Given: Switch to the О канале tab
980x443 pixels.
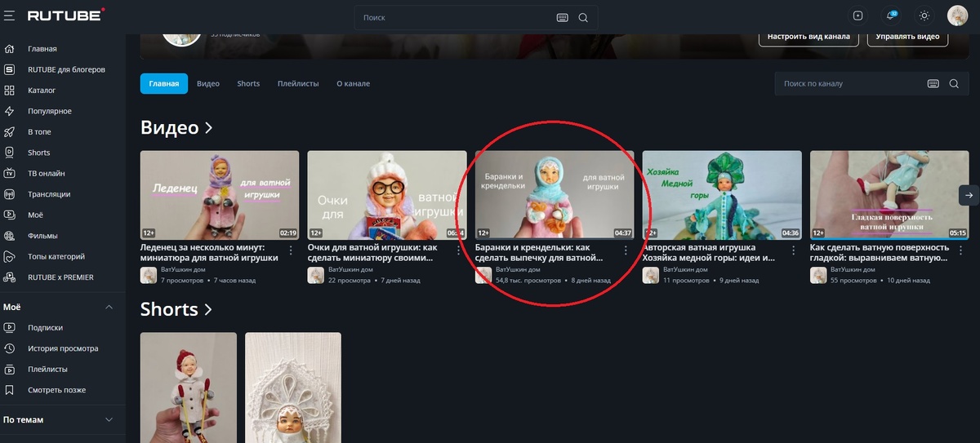Looking at the screenshot, I should 353,83.
